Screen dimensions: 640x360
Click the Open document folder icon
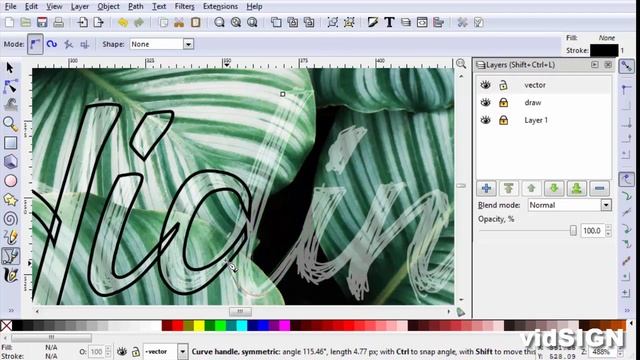(25, 22)
